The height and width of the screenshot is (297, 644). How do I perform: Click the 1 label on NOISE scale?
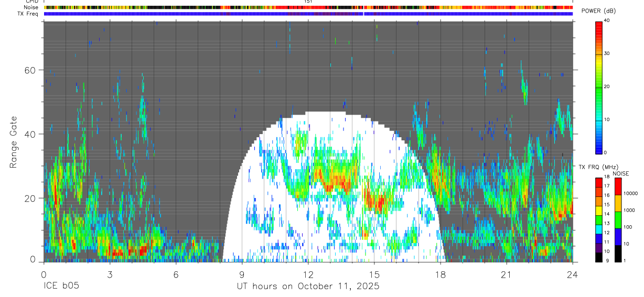625,260
